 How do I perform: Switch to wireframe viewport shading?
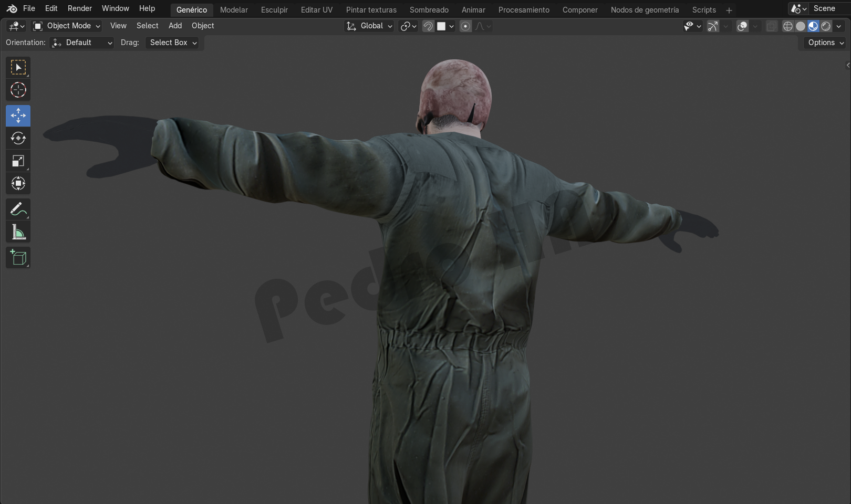(787, 26)
